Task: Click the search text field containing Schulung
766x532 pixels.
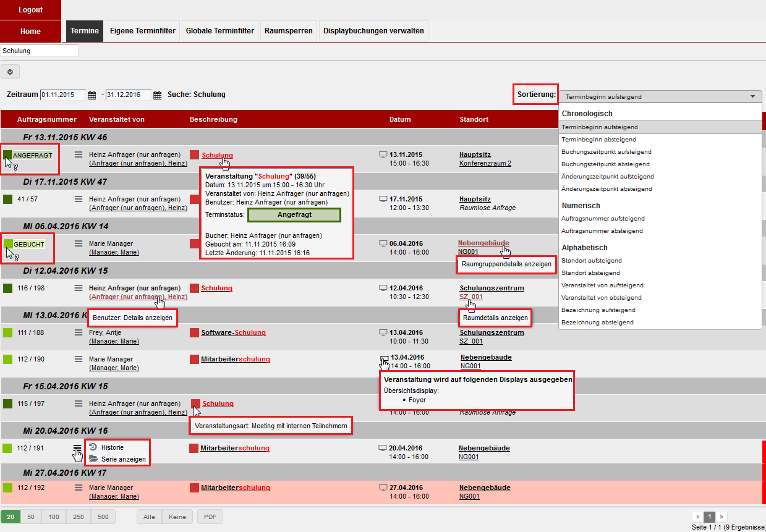Action: [x=40, y=51]
